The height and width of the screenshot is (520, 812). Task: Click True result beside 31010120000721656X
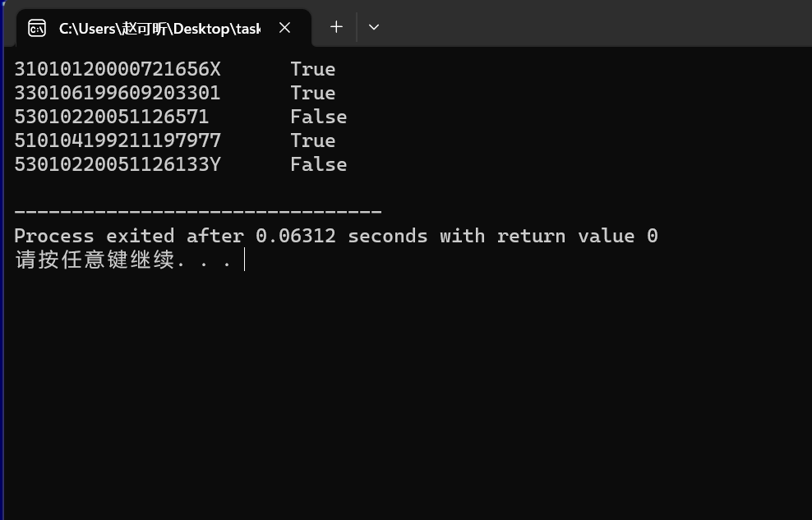click(312, 69)
